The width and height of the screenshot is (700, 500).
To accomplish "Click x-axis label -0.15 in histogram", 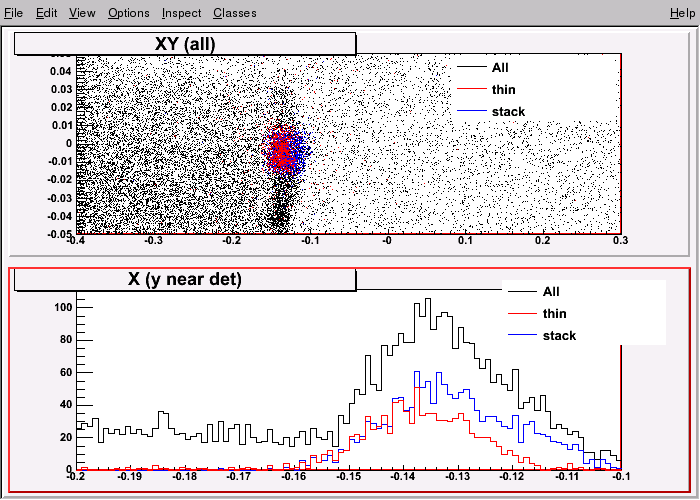I will point(349,477).
